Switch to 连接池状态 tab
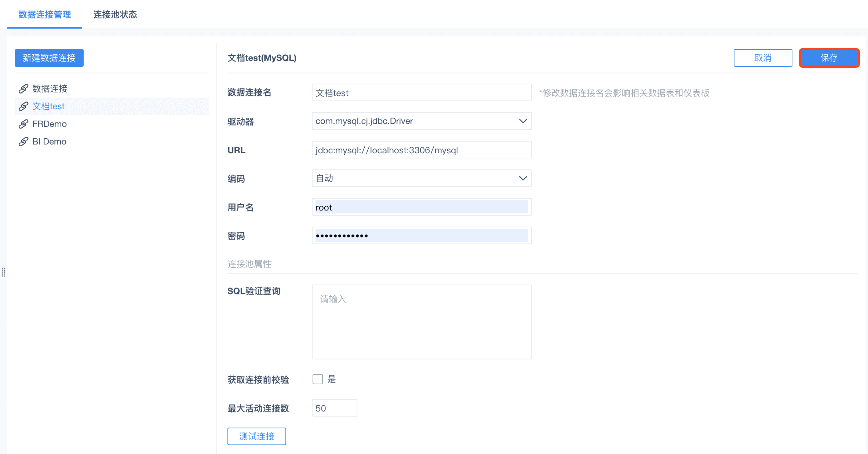868x454 pixels. coord(115,15)
